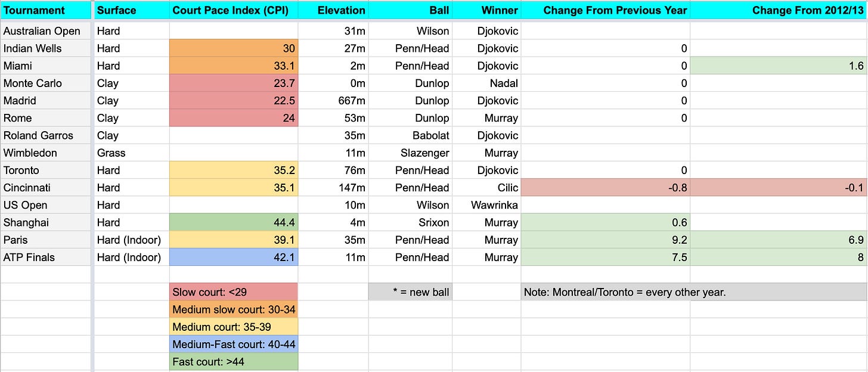This screenshot has height=372, width=868.
Task: Select the CPI value 30 cell
Action: 234,48
